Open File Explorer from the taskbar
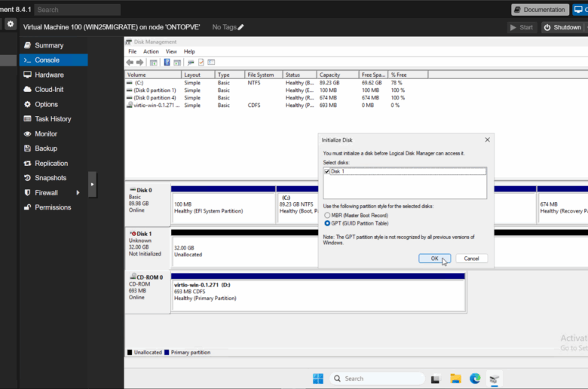588x389 pixels. pyautogui.click(x=455, y=378)
